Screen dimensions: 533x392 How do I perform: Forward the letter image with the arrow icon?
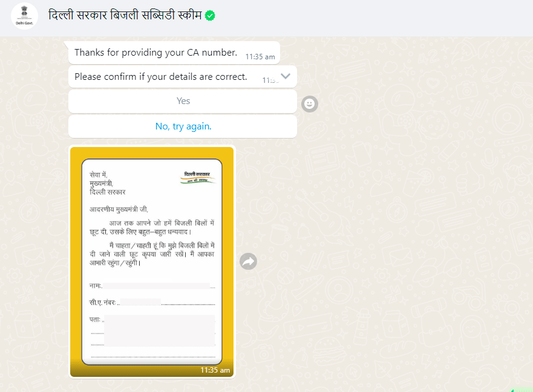(248, 261)
